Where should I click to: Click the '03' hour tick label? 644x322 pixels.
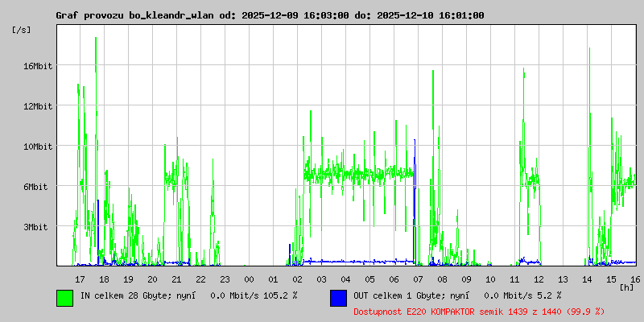[321, 279]
